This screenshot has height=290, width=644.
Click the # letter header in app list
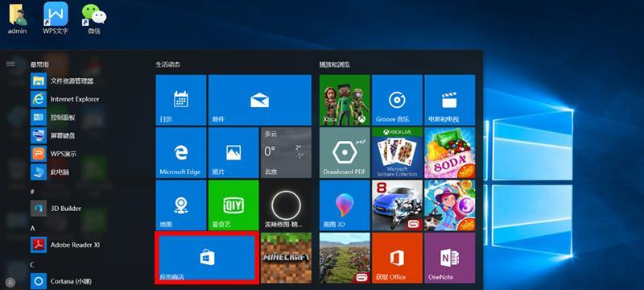(x=32, y=192)
